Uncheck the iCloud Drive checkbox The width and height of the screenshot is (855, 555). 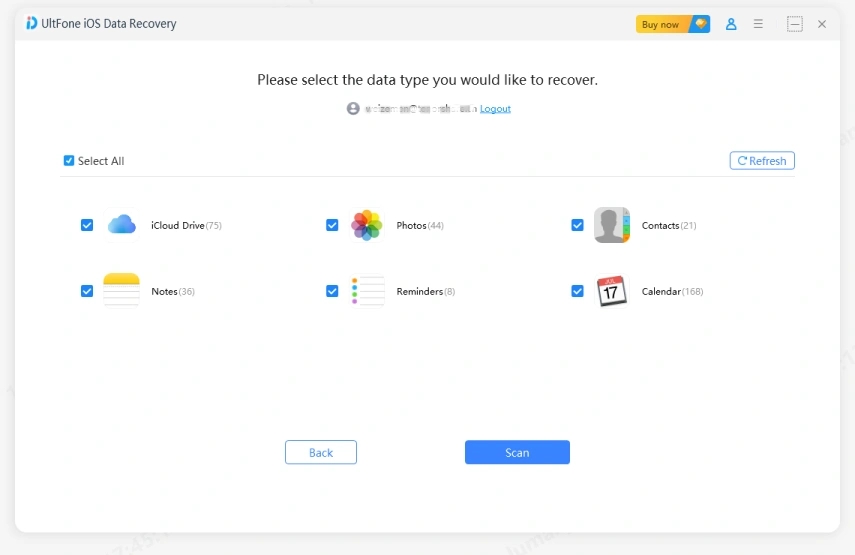87,225
